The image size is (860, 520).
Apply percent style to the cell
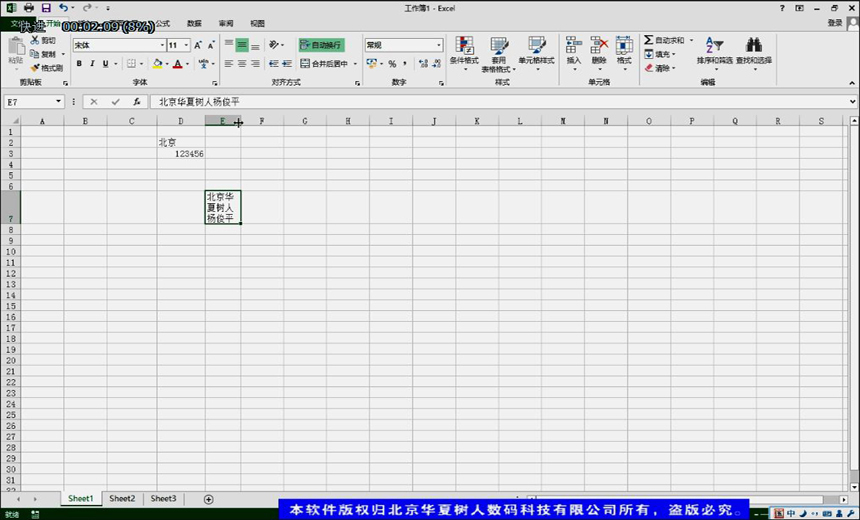click(392, 64)
